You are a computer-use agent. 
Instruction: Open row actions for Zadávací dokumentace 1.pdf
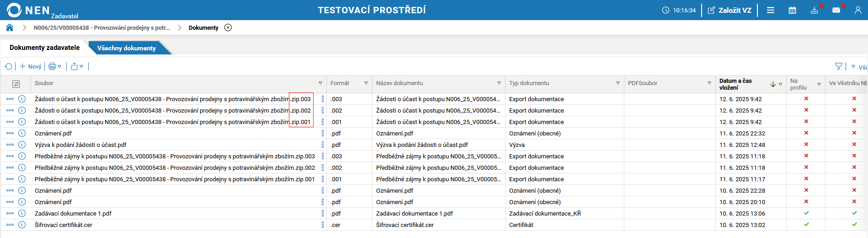click(10, 213)
